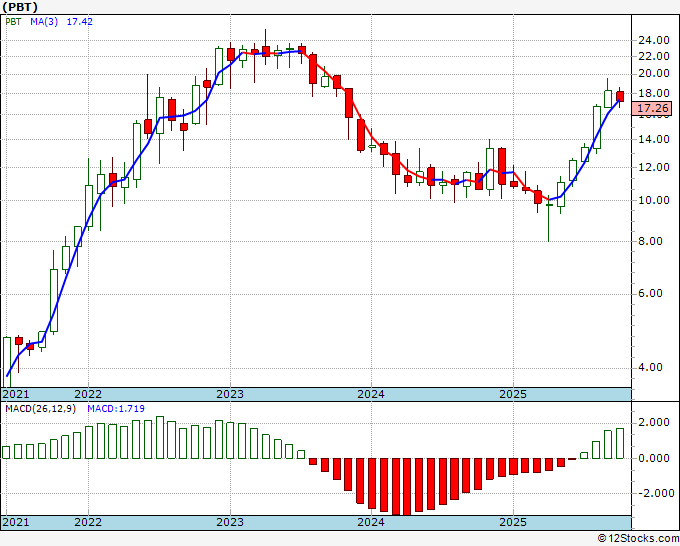Select 2025 on the MACD panel time axis
This screenshot has height=546, width=680.
512,522
